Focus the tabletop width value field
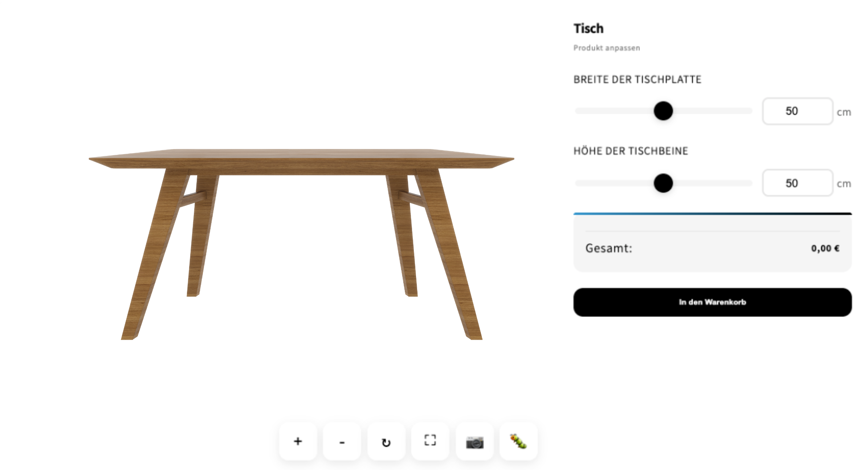This screenshot has width=868, height=470. (798, 111)
